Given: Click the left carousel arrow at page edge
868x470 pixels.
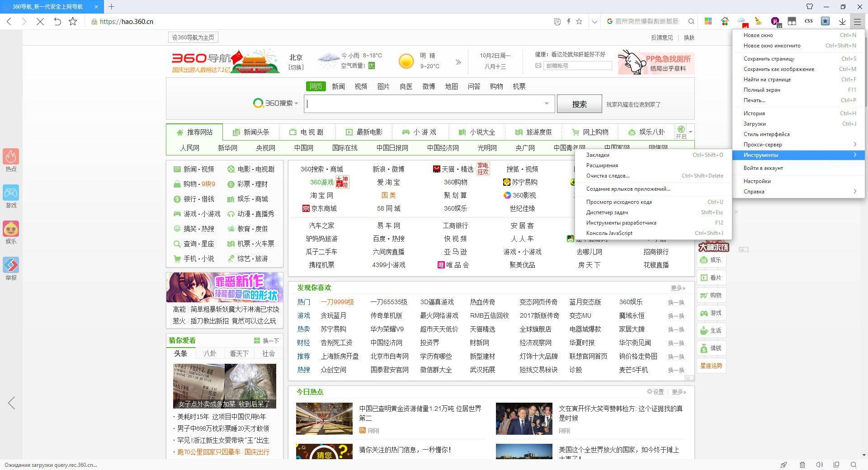Looking at the screenshot, I should (11, 403).
